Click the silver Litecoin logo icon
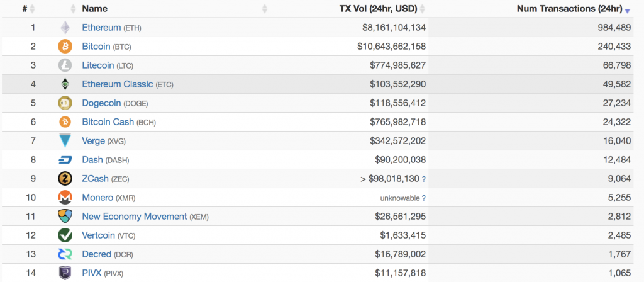 (65, 65)
